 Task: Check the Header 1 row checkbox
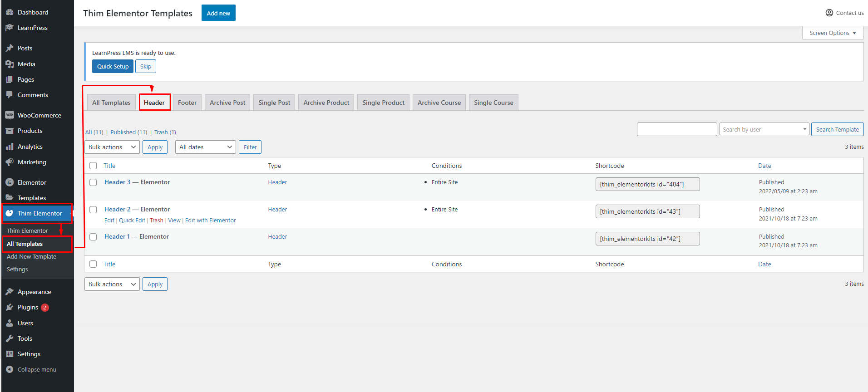[93, 237]
